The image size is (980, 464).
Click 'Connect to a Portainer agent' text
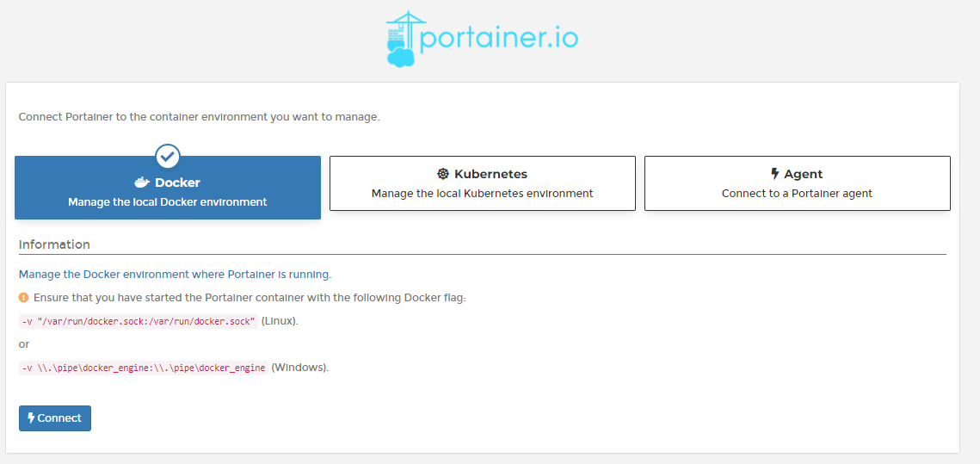[797, 193]
